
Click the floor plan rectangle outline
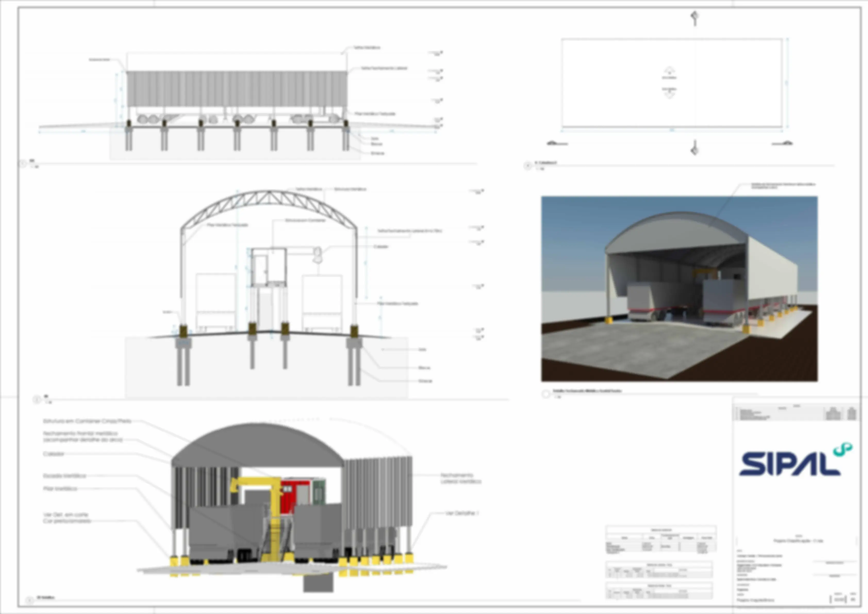click(671, 83)
